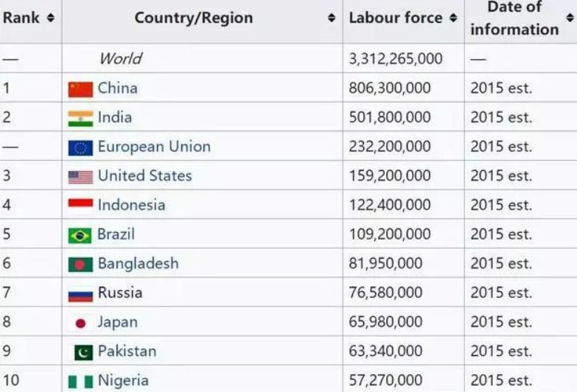The image size is (577, 392).
Task: Click the United States flag icon
Action: (x=80, y=177)
